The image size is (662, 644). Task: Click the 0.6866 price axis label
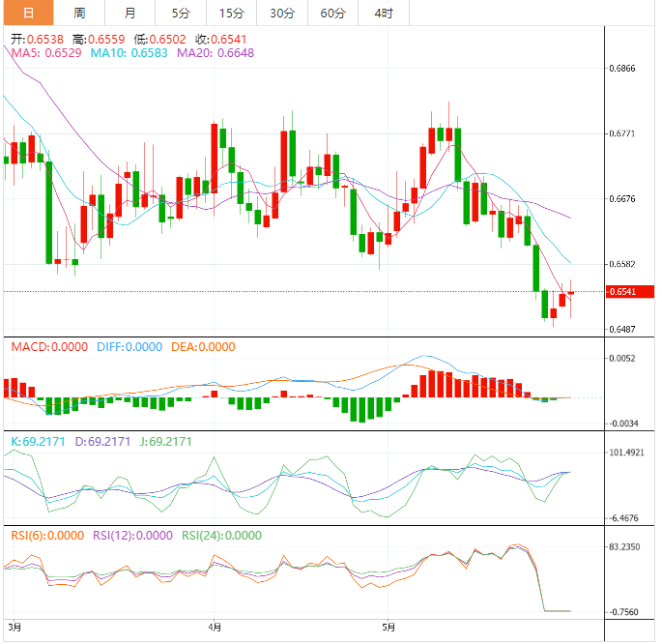(x=622, y=69)
